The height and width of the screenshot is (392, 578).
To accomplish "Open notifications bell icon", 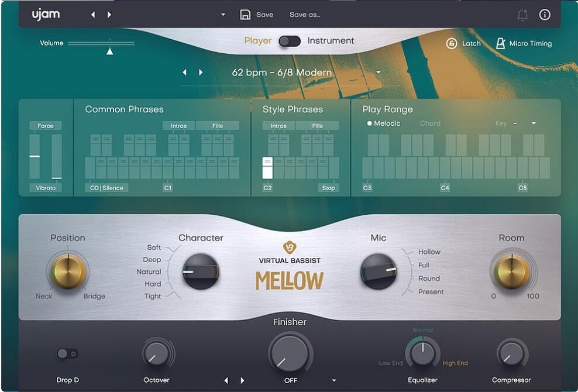I will [x=522, y=15].
